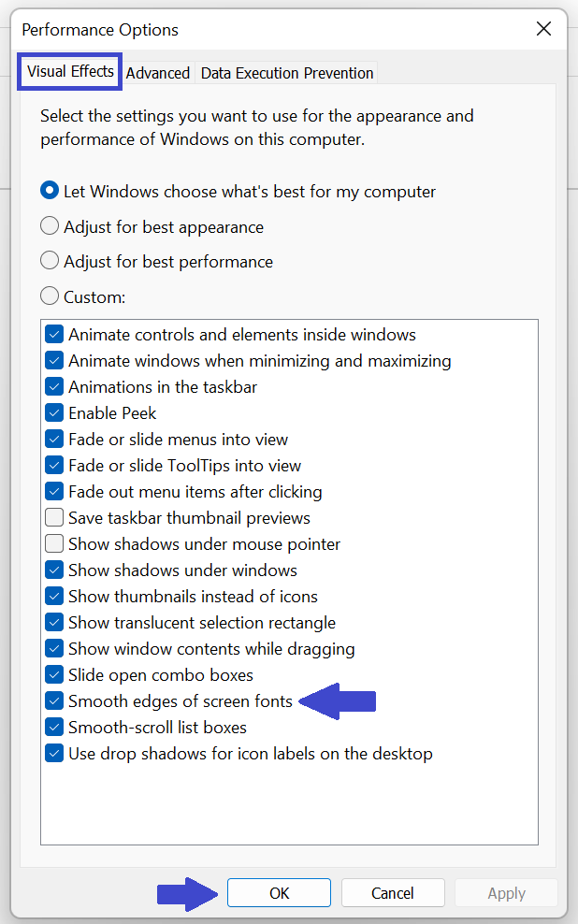The image size is (578, 924).
Task: Dismiss the dialog using Cancel
Action: tap(393, 892)
